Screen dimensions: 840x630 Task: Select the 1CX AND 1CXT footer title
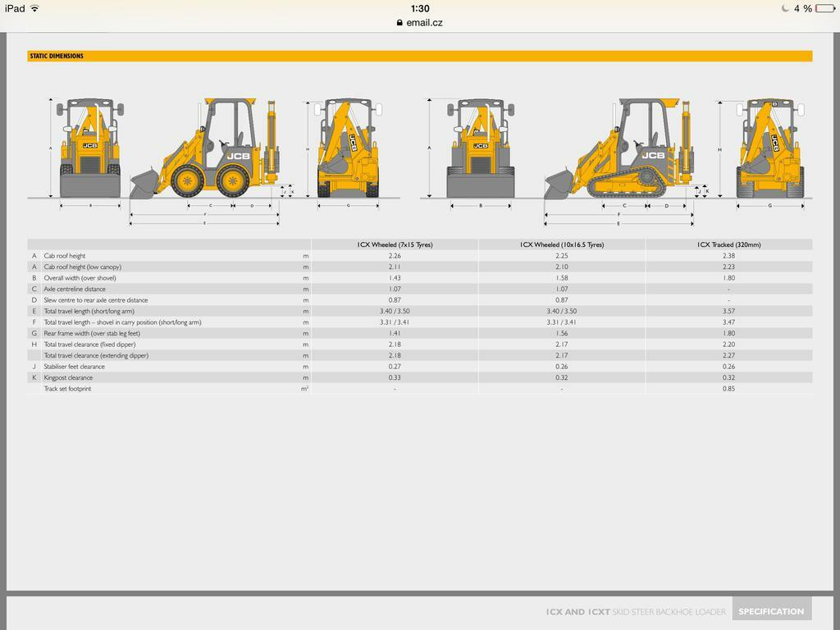[578, 612]
